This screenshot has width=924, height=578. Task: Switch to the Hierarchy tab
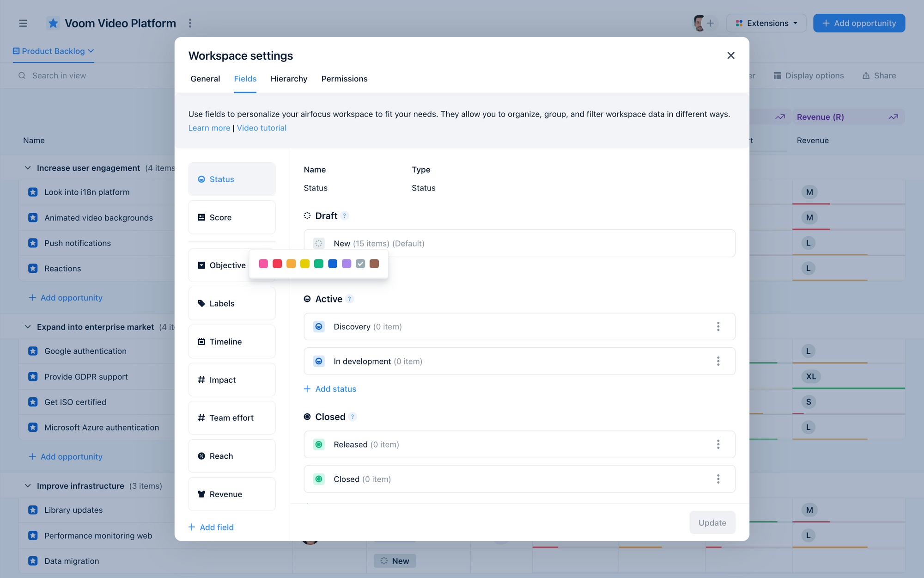point(289,79)
